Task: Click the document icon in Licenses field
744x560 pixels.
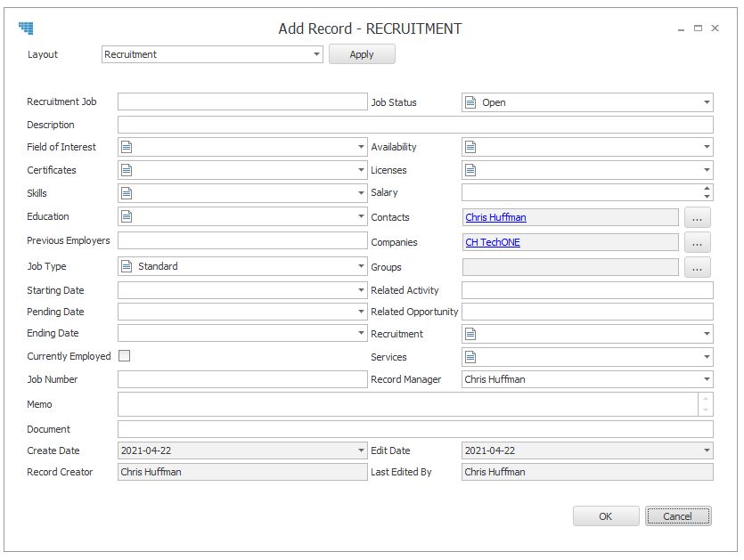Action: 470,170
